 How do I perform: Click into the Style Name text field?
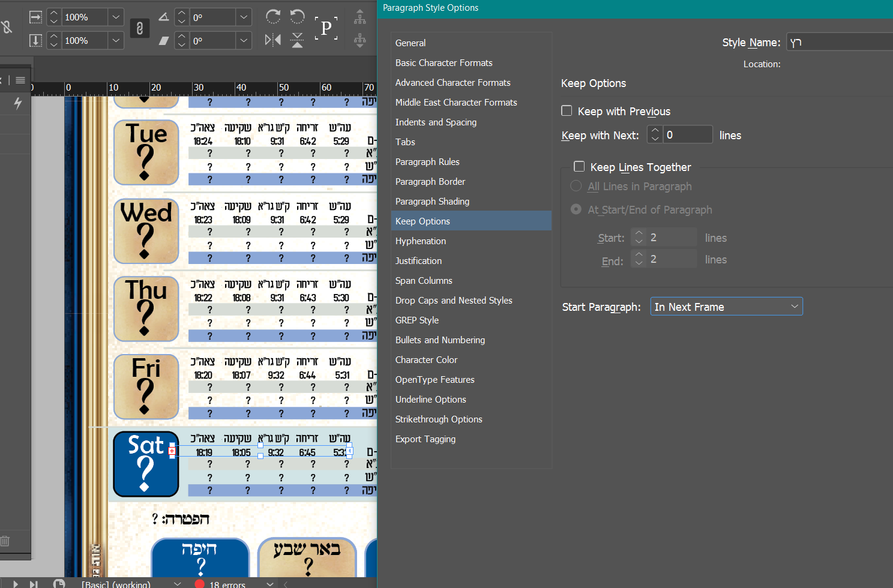pos(840,43)
